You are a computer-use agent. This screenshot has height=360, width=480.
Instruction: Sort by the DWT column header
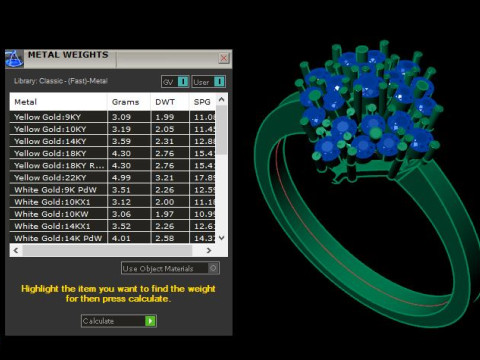170,102
